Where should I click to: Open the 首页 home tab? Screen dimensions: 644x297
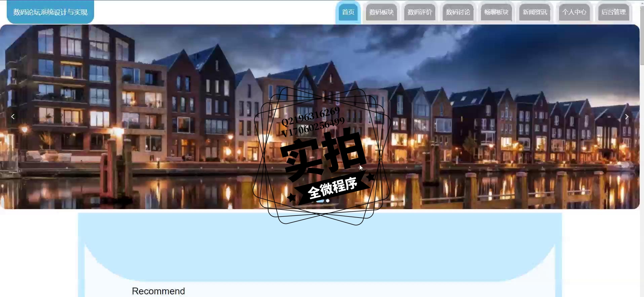(348, 12)
